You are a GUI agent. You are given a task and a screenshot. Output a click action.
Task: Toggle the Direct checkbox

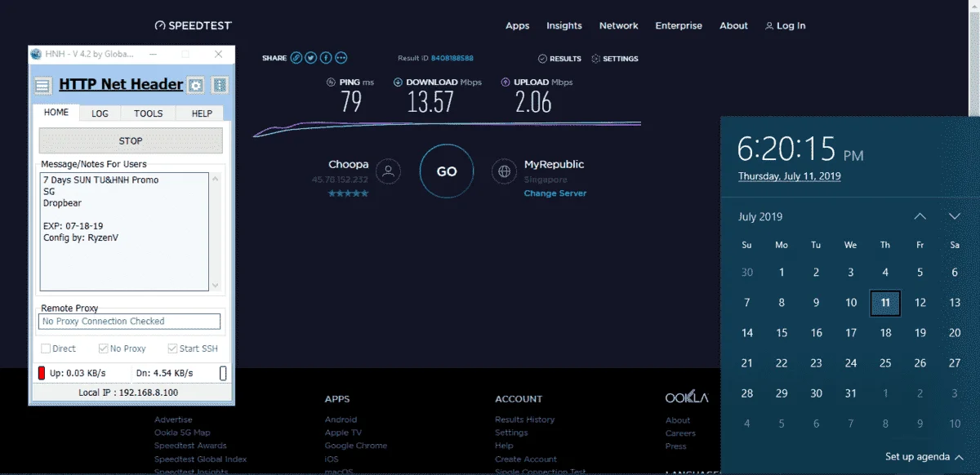[46, 348]
